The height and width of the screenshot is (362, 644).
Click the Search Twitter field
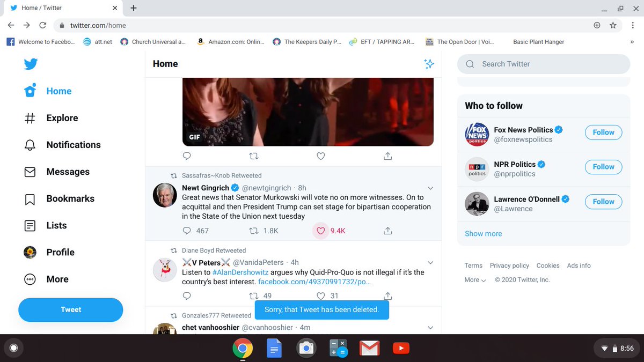[x=544, y=64]
